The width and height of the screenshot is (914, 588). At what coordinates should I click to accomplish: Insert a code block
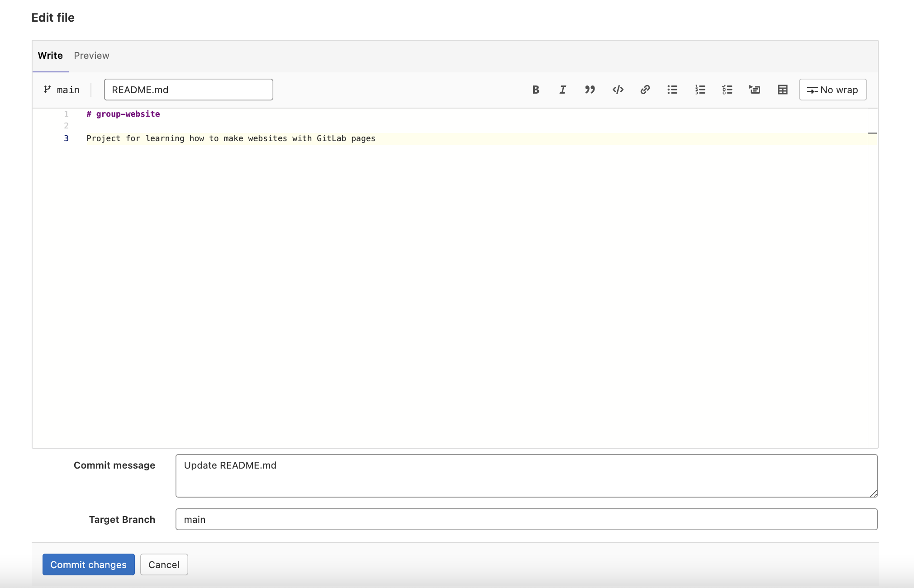coord(618,90)
